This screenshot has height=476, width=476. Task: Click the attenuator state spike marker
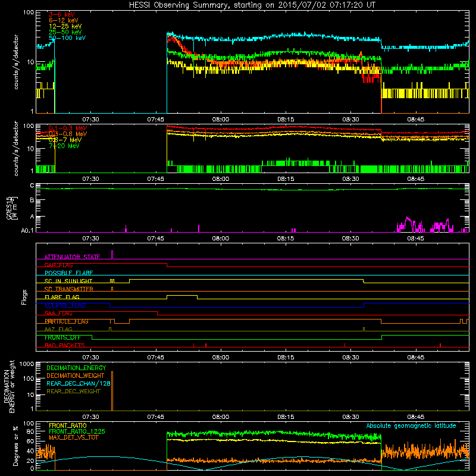[x=112, y=255]
